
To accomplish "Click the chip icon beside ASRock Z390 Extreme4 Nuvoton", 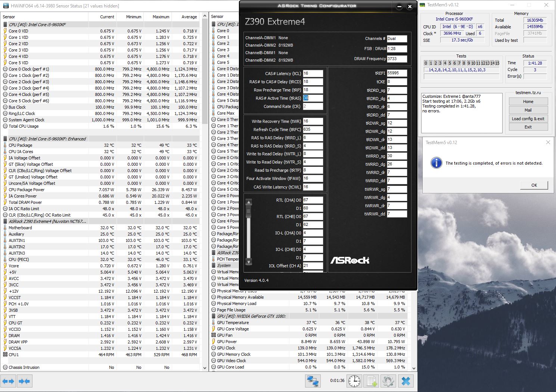I will click(x=5, y=221).
